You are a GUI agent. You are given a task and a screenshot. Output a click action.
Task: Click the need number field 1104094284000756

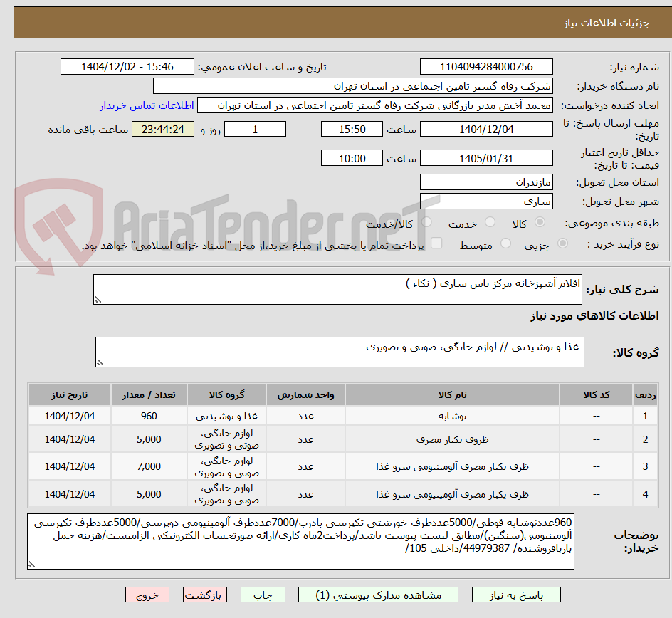click(486, 67)
